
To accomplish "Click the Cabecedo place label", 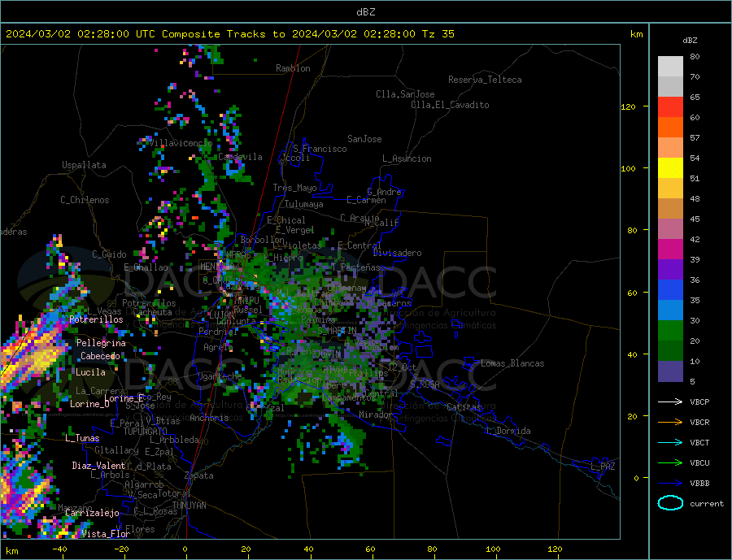I will [x=100, y=356].
